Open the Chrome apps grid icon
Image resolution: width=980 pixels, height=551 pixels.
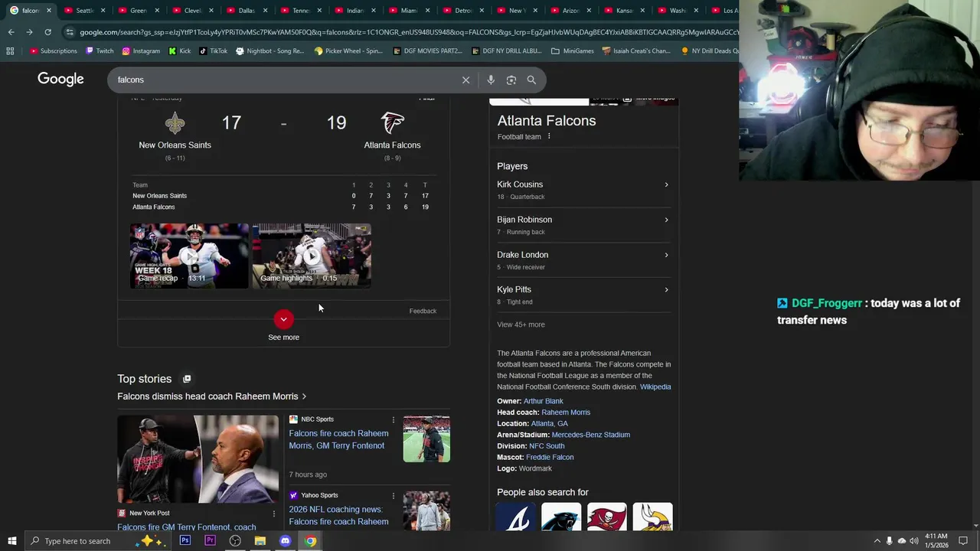click(10, 51)
